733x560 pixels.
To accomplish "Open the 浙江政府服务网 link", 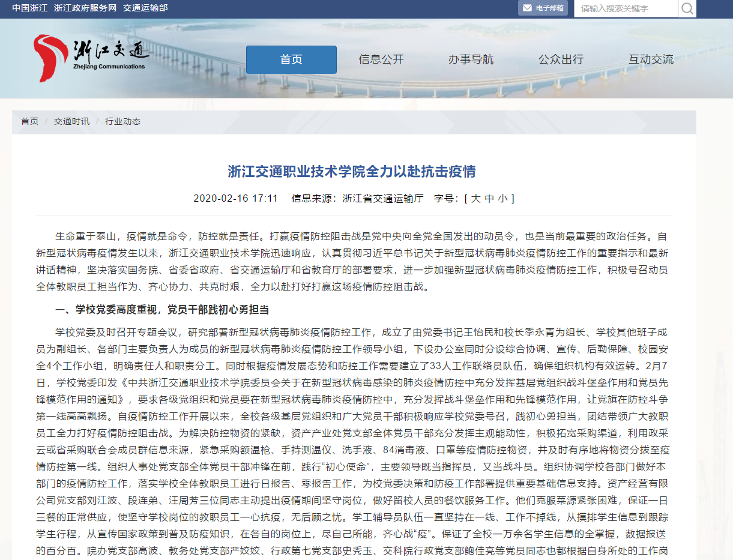I will tap(85, 8).
